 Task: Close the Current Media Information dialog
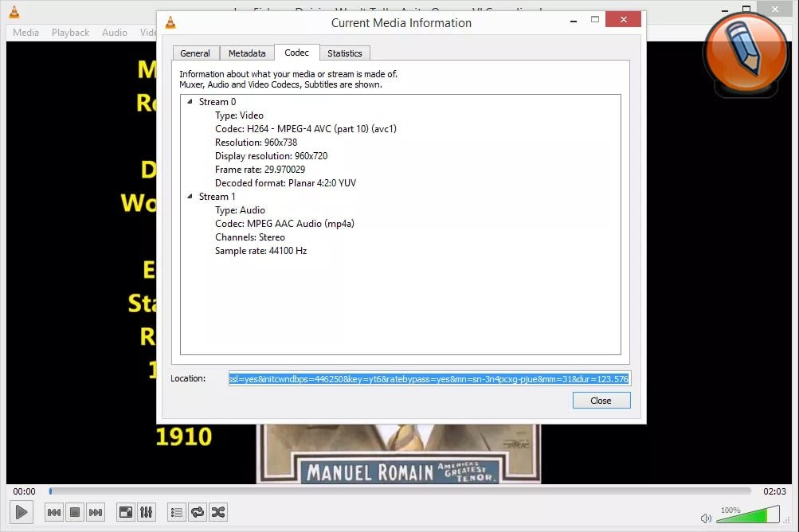point(601,400)
